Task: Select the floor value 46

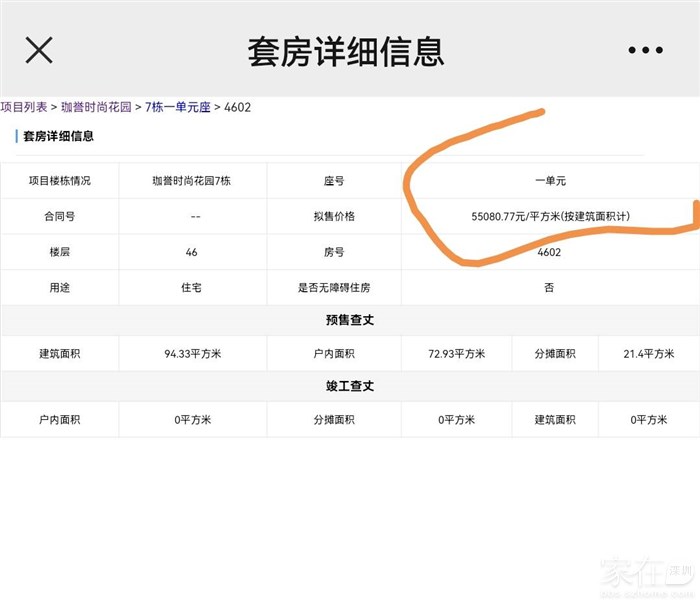Action: (192, 252)
